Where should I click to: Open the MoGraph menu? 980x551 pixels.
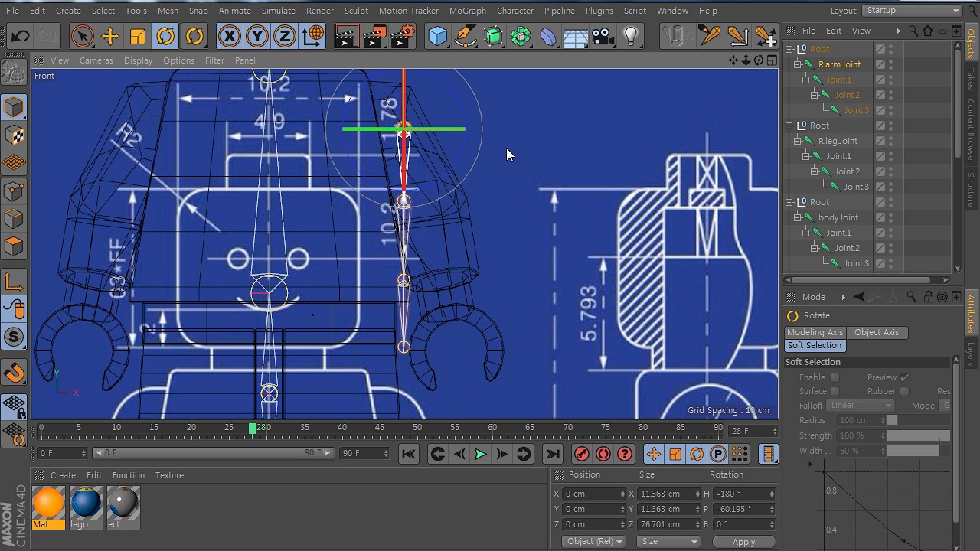(x=467, y=11)
